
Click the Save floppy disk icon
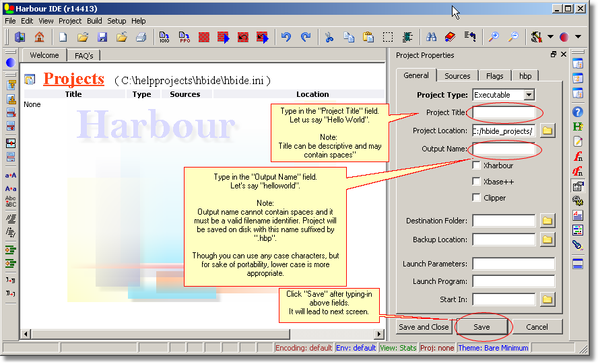coord(102,37)
